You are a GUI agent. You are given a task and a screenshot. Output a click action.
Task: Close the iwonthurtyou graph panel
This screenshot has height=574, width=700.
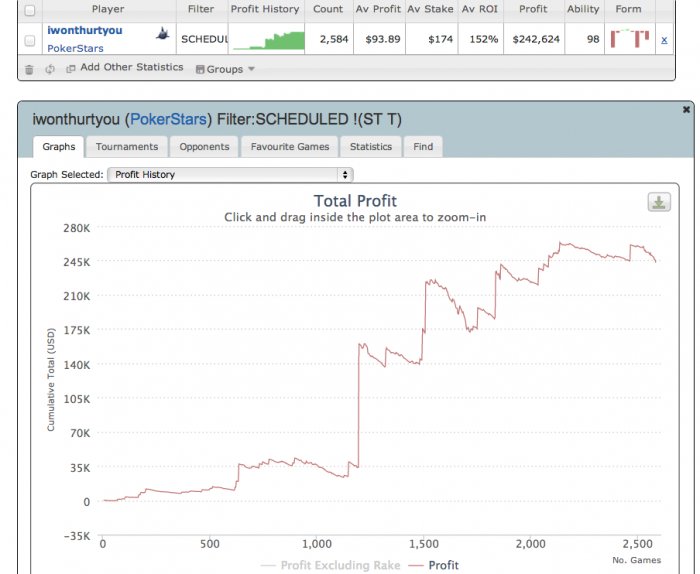tap(686, 109)
